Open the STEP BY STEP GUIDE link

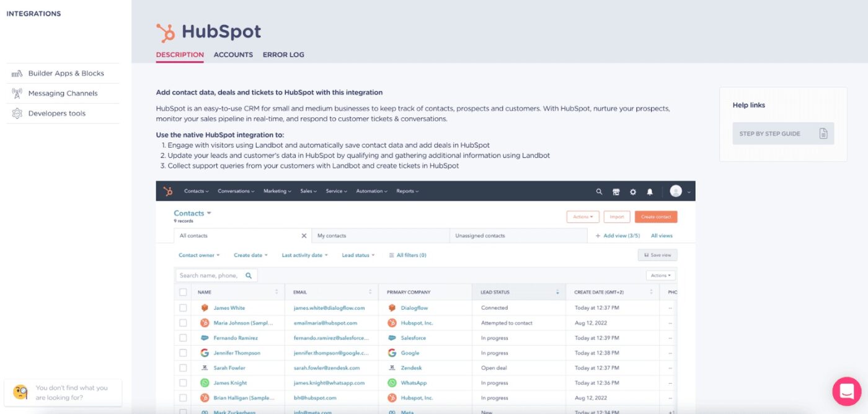(782, 133)
